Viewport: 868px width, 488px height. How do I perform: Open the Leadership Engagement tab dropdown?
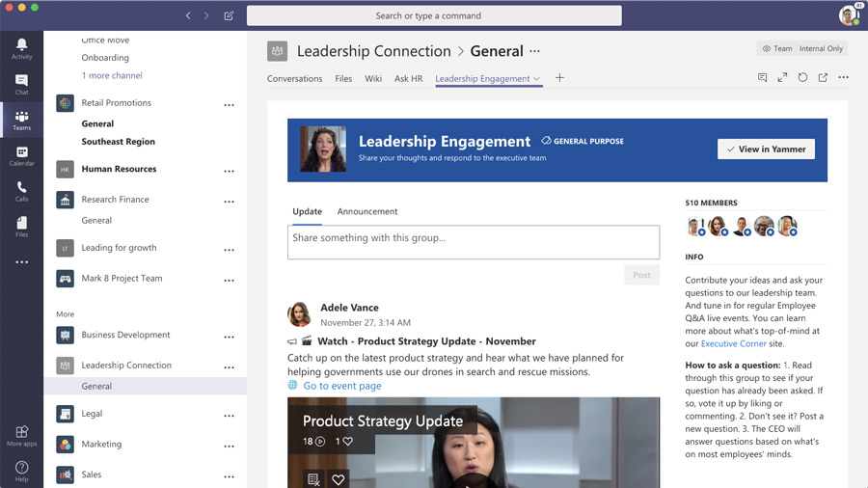tap(537, 79)
